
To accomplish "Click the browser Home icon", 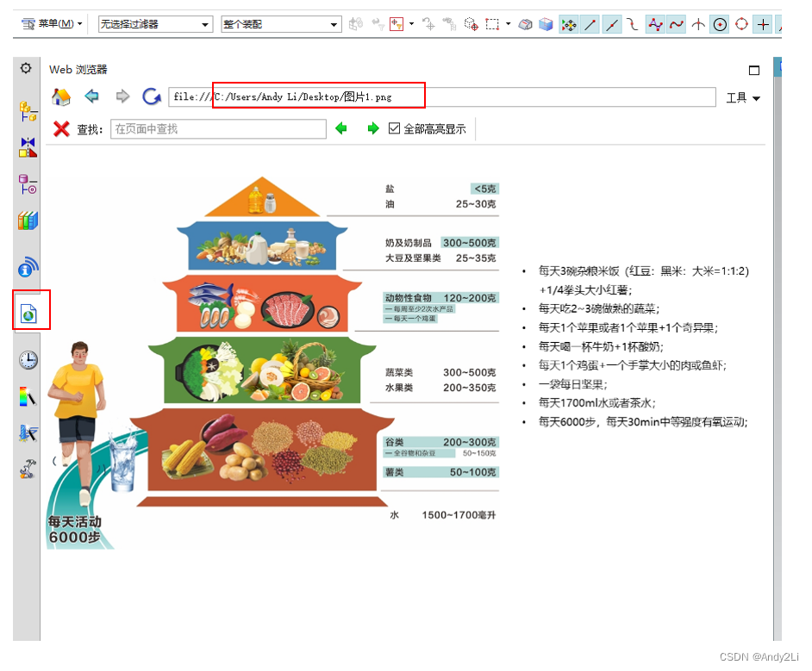I will tap(59, 96).
